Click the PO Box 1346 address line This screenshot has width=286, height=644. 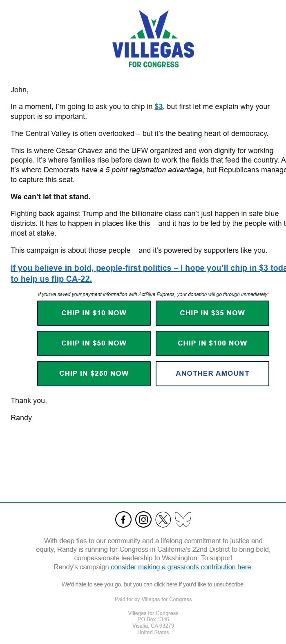click(153, 619)
